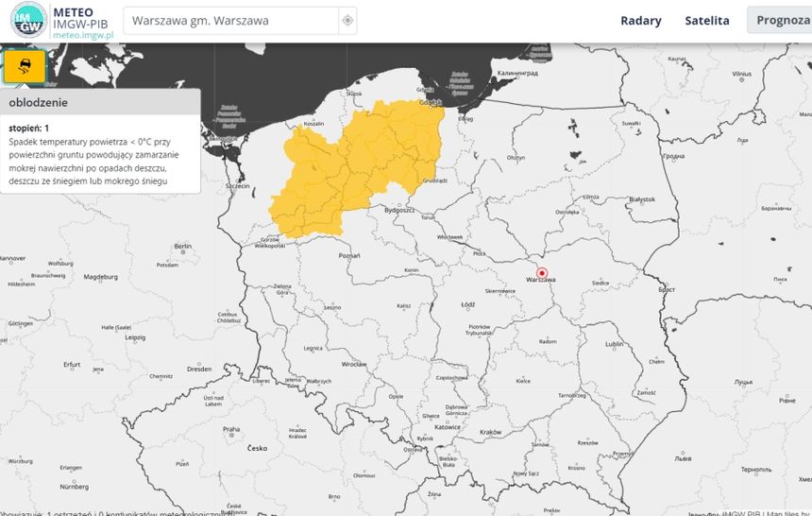This screenshot has height=516, width=812.
Task: Click the Szczecin city label
Action: pyautogui.click(x=238, y=185)
